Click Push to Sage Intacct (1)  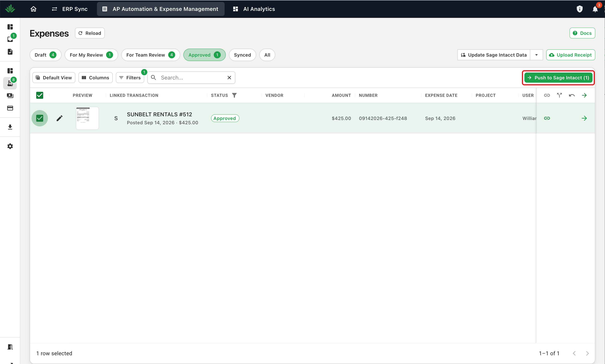tap(558, 78)
